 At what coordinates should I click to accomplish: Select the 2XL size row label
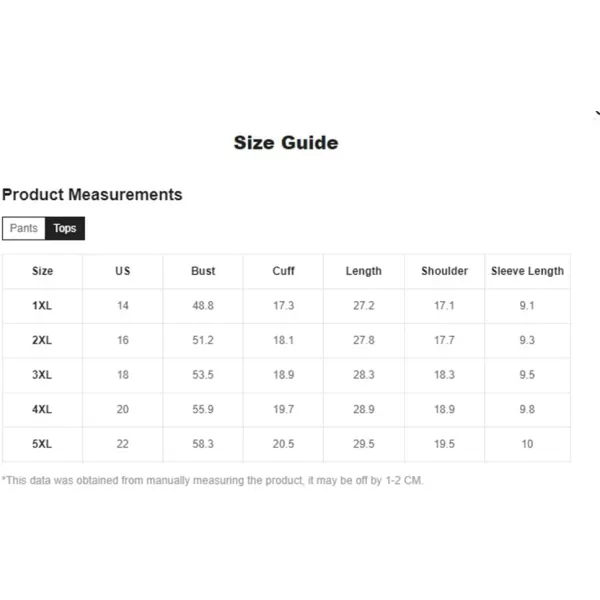42,340
